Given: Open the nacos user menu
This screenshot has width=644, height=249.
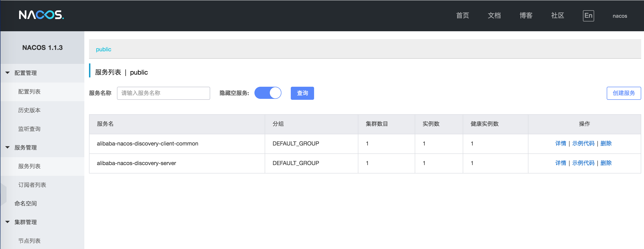Looking at the screenshot, I should pyautogui.click(x=620, y=16).
